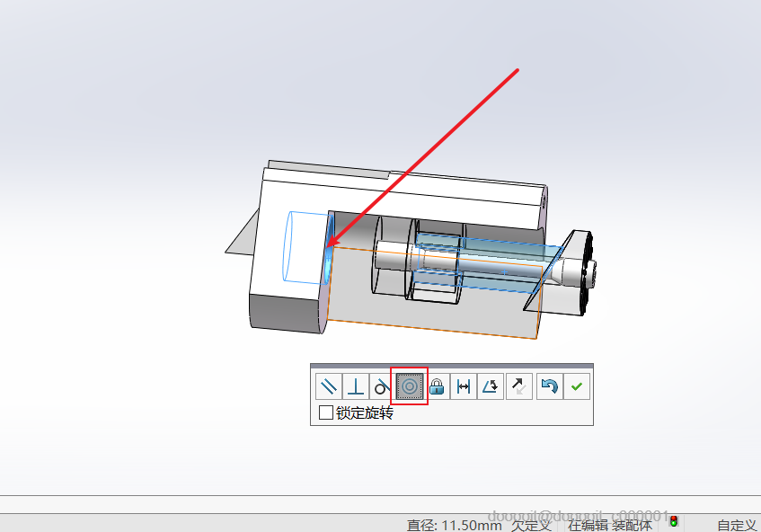Select the Parallel mate icon
Screen dimensions: 761x532
[x=329, y=386]
